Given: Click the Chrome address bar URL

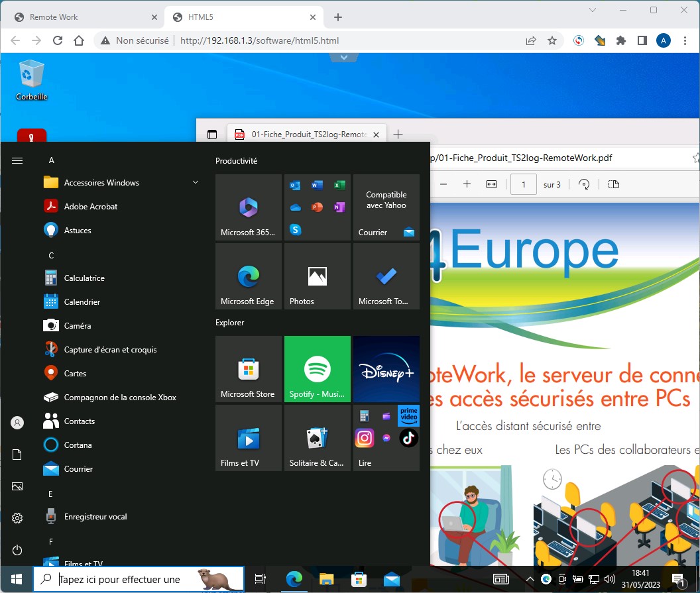Looking at the screenshot, I should pos(259,40).
